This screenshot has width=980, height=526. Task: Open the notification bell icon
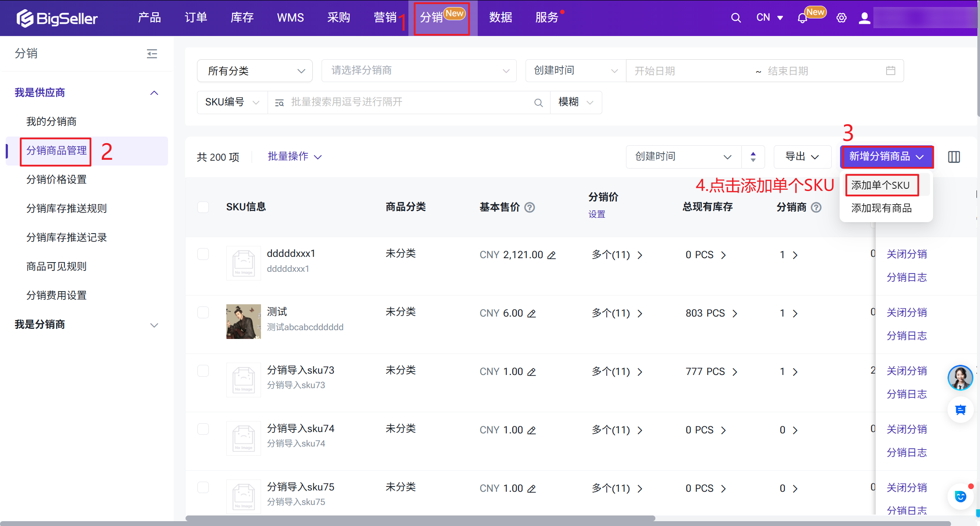pos(802,18)
